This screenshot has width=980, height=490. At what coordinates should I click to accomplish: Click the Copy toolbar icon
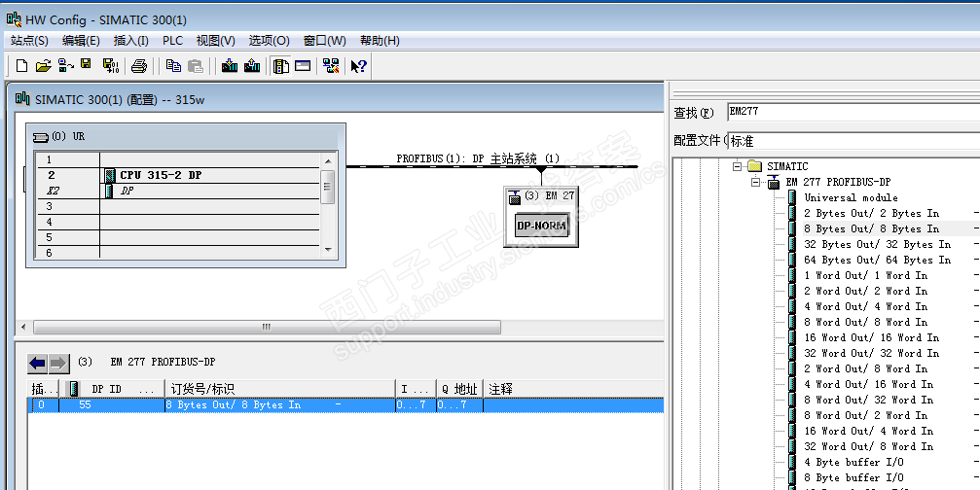(x=173, y=66)
